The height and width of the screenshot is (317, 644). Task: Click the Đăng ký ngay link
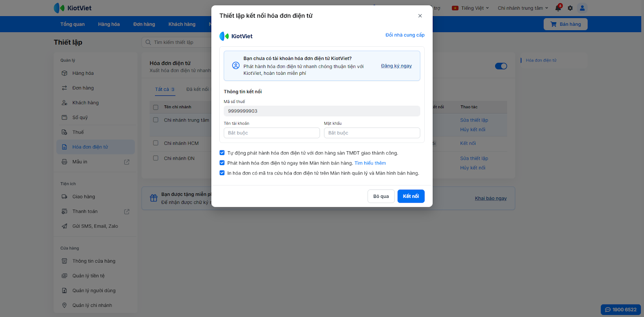[x=396, y=66]
